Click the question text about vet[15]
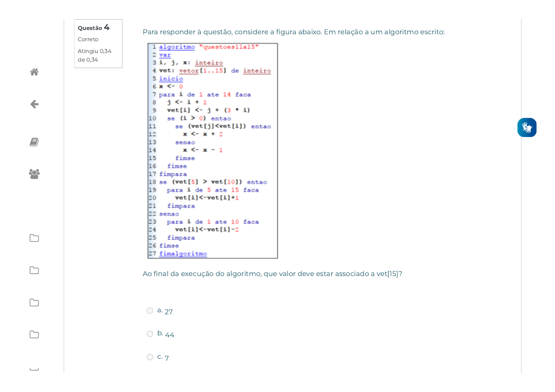Screen dimensions: 555x392 point(272,274)
